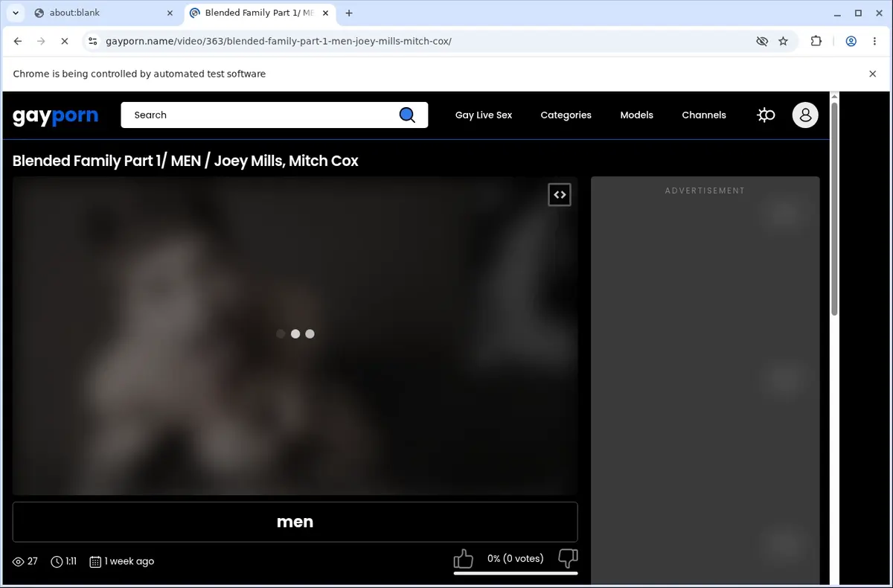Viewport: 893px width, 588px height.
Task: Open the Chrome profile icon
Action: [x=851, y=41]
